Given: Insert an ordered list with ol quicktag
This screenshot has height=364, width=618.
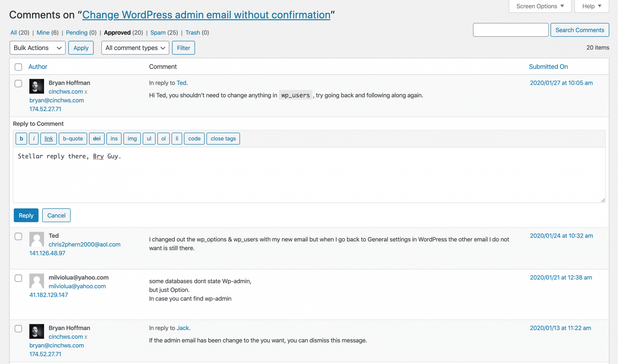Looking at the screenshot, I should tap(163, 139).
